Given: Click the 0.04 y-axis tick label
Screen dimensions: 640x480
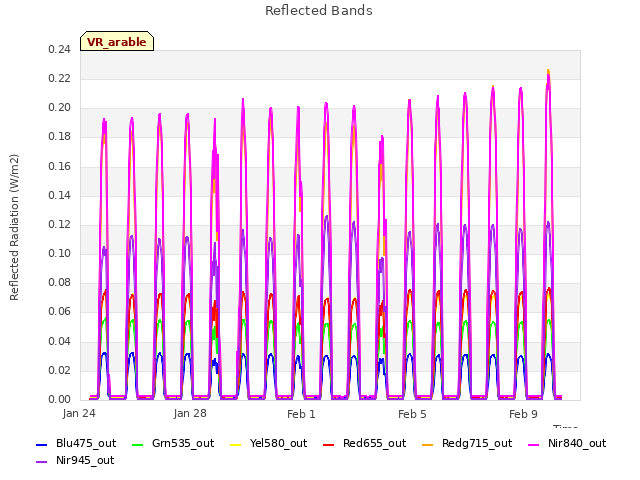Looking at the screenshot, I should click(x=60, y=341).
